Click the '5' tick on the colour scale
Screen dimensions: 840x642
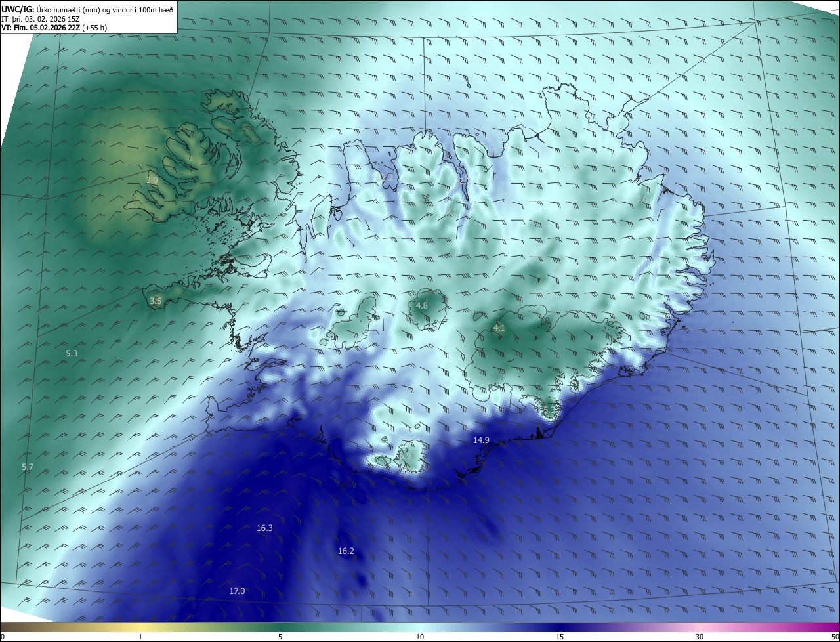(280, 637)
